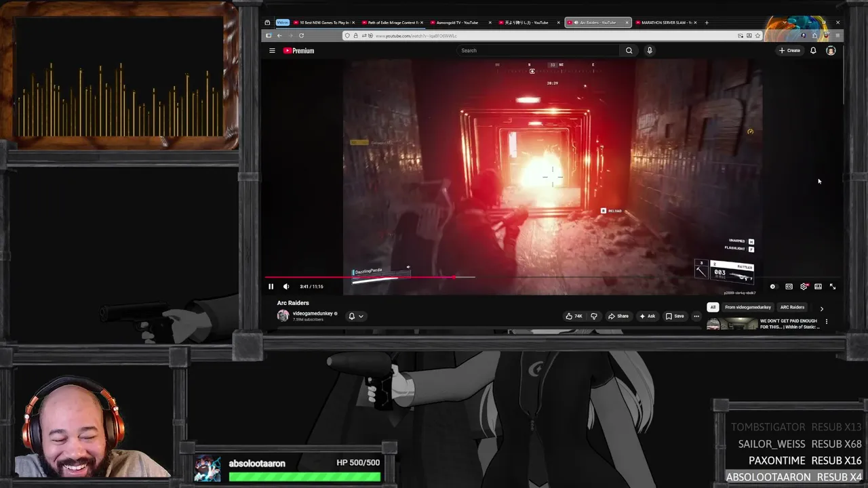Open the account avatar menu
868x488 pixels.
click(831, 50)
